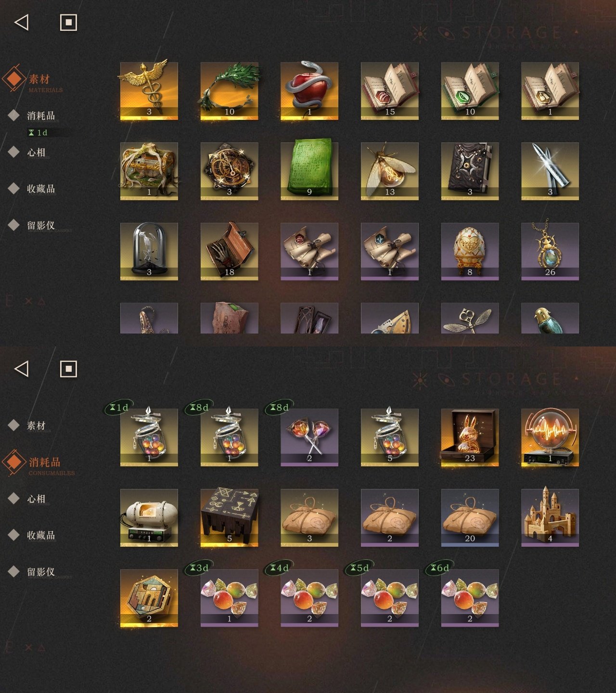Select the crossed silver bullets item

pos(550,171)
